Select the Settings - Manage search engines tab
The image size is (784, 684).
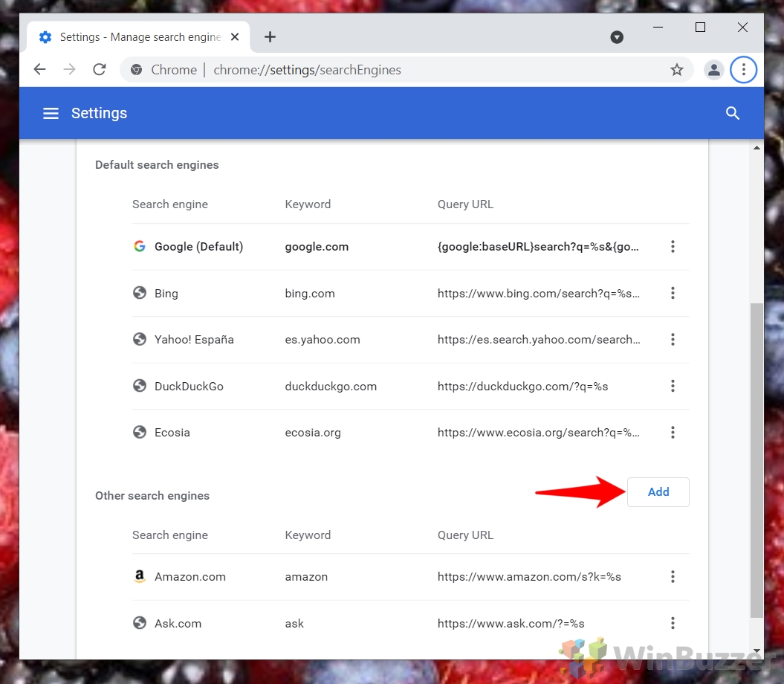(x=138, y=37)
